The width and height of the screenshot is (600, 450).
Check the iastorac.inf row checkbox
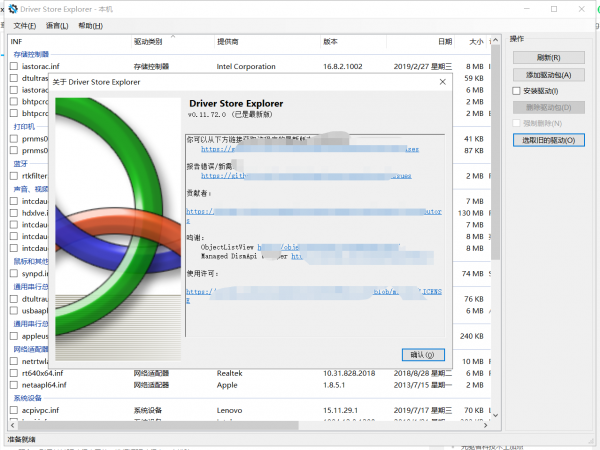[14, 66]
